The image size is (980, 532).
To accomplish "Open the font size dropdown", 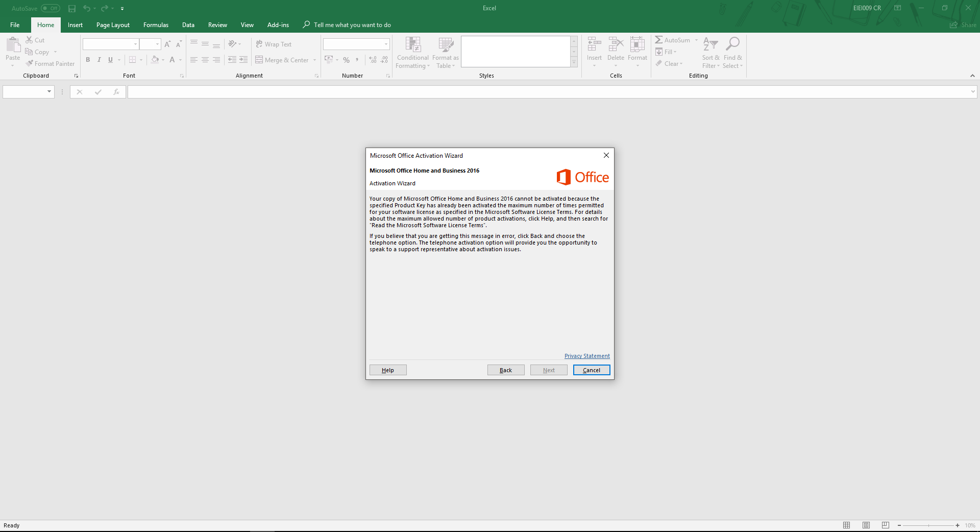I will pyautogui.click(x=157, y=44).
